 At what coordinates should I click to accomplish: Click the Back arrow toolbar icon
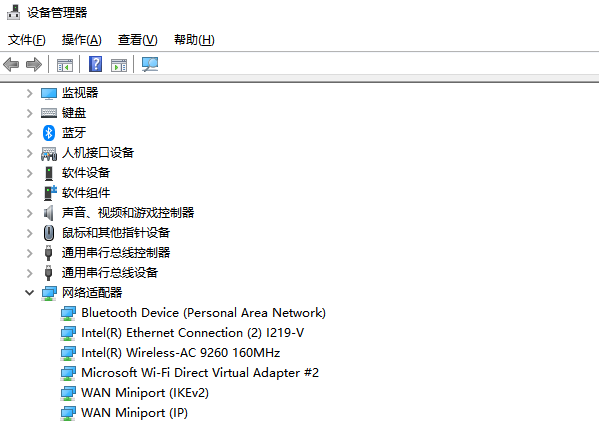point(11,64)
